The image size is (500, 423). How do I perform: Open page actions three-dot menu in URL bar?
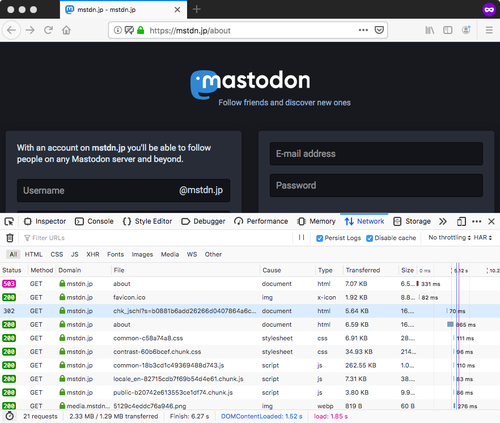click(x=363, y=30)
